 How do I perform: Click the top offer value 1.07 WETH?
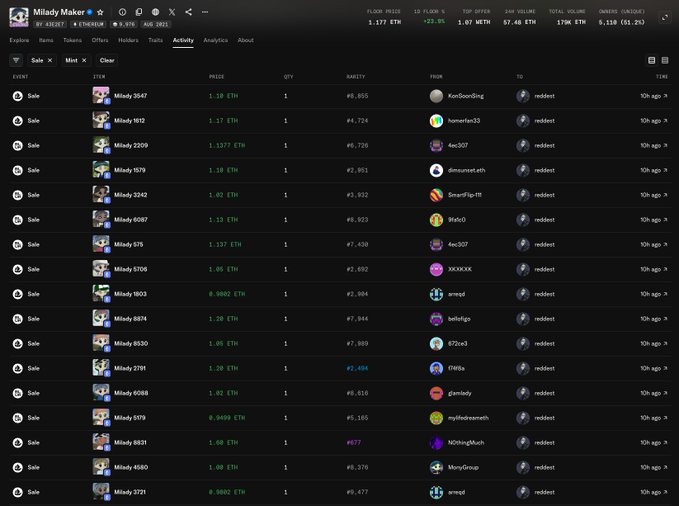tap(474, 22)
